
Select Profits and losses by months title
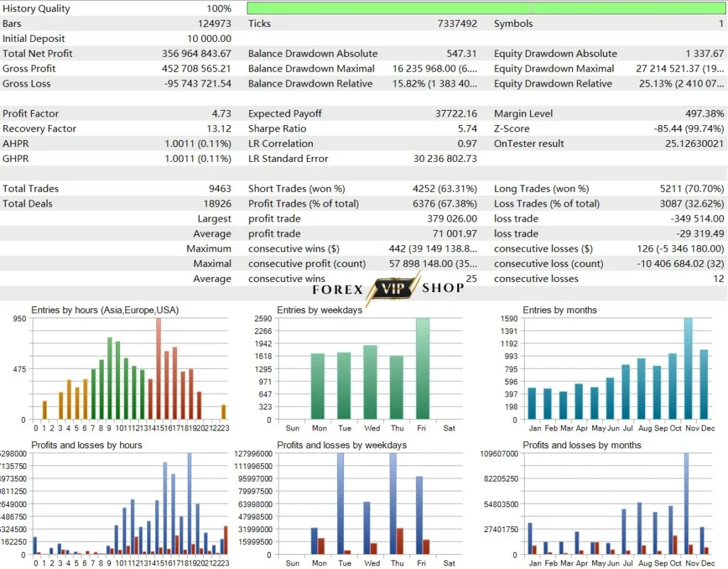[582, 445]
